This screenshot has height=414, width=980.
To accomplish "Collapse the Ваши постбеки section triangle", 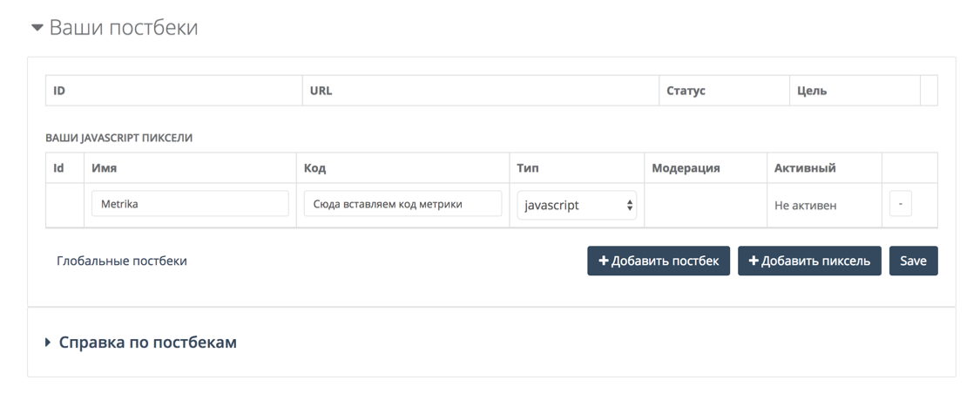I will [x=37, y=28].
